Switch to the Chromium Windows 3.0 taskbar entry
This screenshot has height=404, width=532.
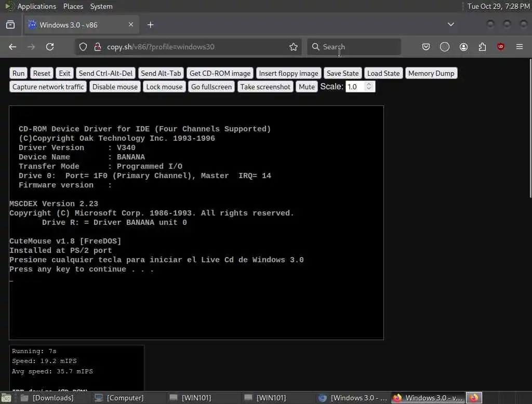coord(353,398)
